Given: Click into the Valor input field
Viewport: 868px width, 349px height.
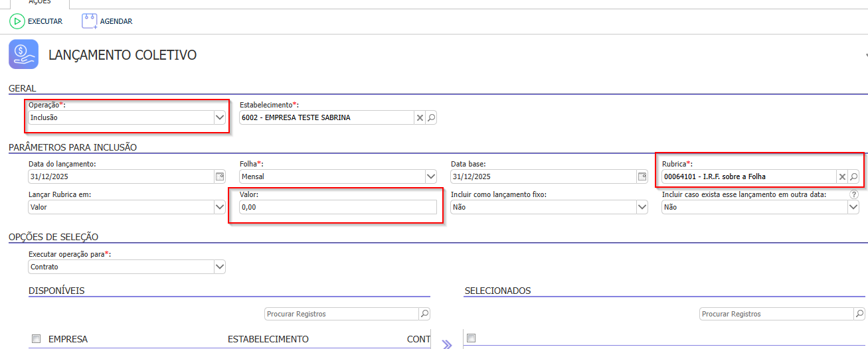Looking at the screenshot, I should coord(337,207).
